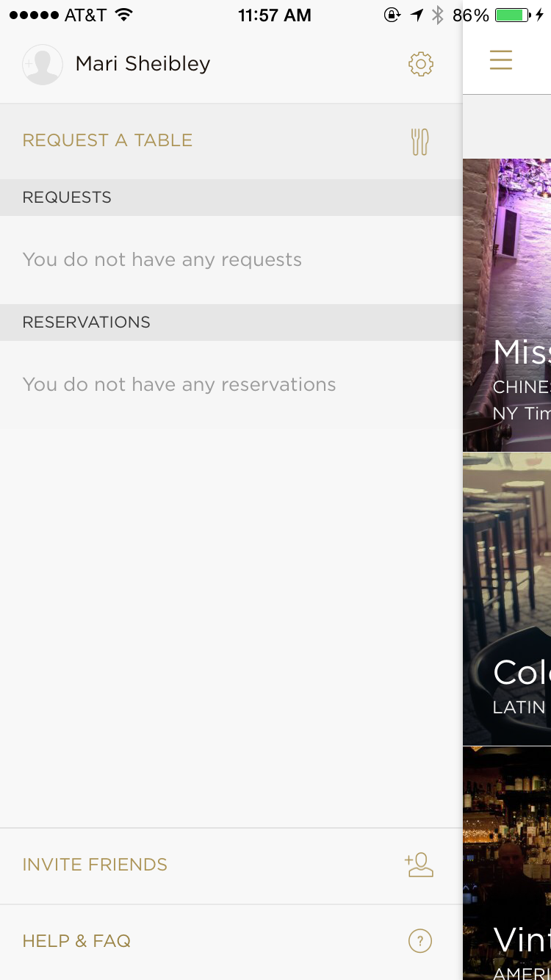Viewport: 551px width, 980px height.
Task: Open the American restaurant bar photo card
Action: [507, 863]
